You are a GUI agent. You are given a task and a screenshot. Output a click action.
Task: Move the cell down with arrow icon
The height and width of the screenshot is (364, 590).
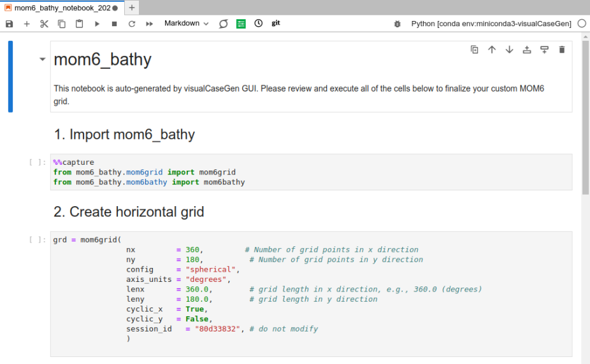(x=509, y=50)
